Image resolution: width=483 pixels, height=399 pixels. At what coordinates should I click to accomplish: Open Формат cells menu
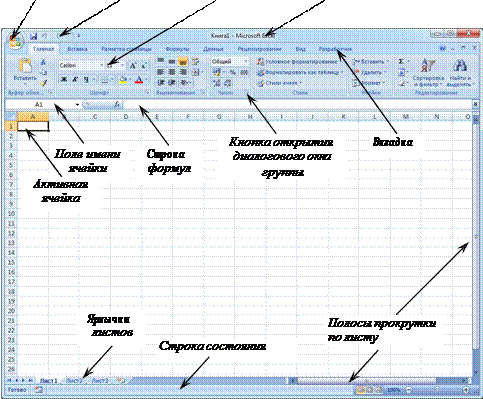369,83
